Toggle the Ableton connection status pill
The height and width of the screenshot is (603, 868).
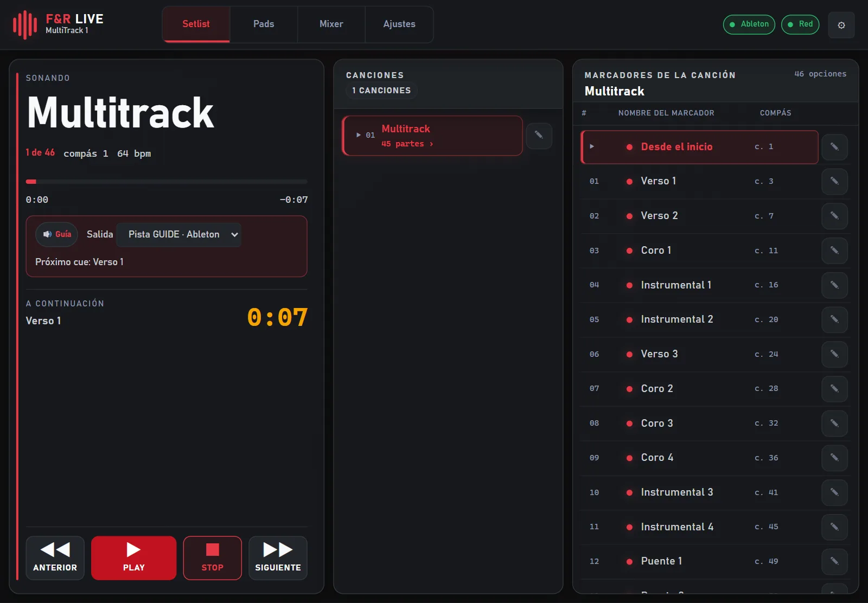[749, 24]
